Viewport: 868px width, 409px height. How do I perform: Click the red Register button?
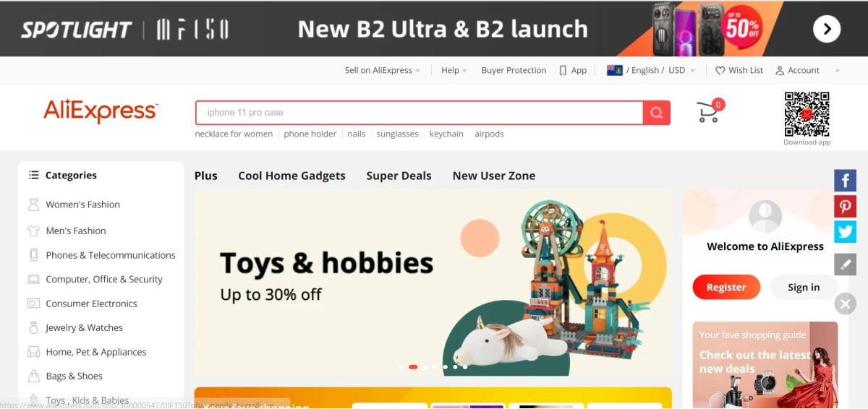(726, 287)
